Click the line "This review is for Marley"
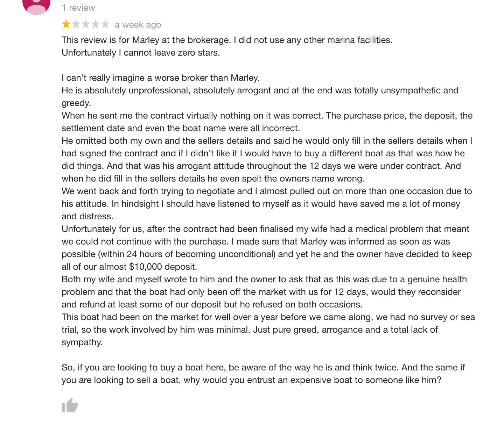 [227, 40]
